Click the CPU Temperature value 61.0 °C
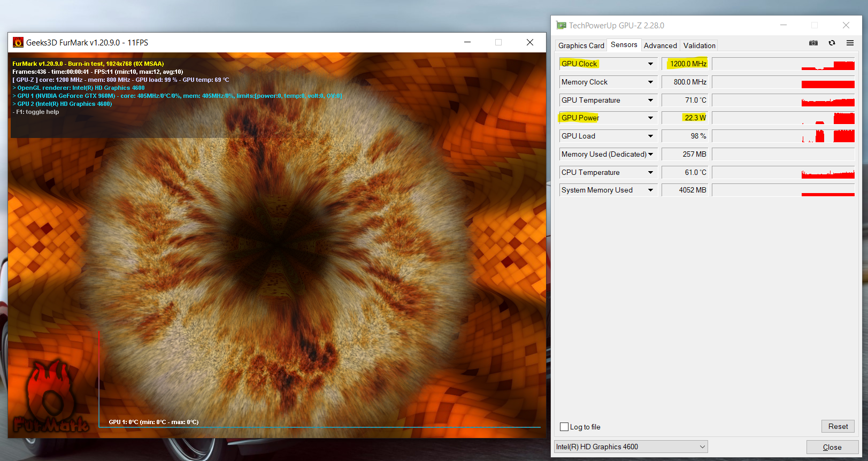The height and width of the screenshot is (461, 868). coord(685,172)
